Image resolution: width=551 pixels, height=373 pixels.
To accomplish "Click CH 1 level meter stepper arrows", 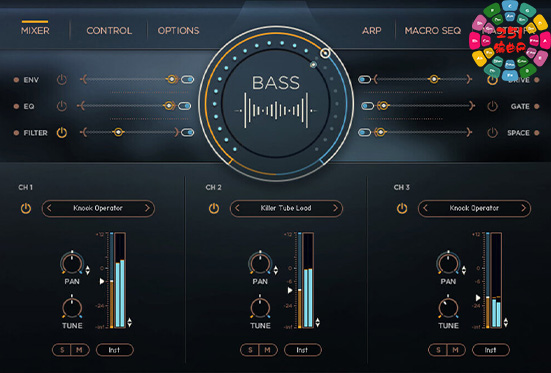I will click(x=130, y=322).
